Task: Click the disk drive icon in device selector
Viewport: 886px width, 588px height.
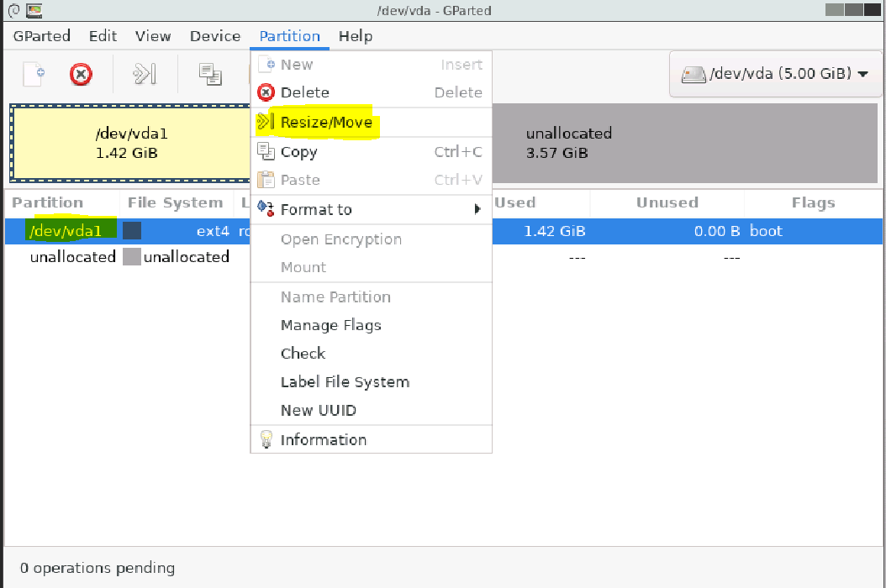Action: click(694, 74)
